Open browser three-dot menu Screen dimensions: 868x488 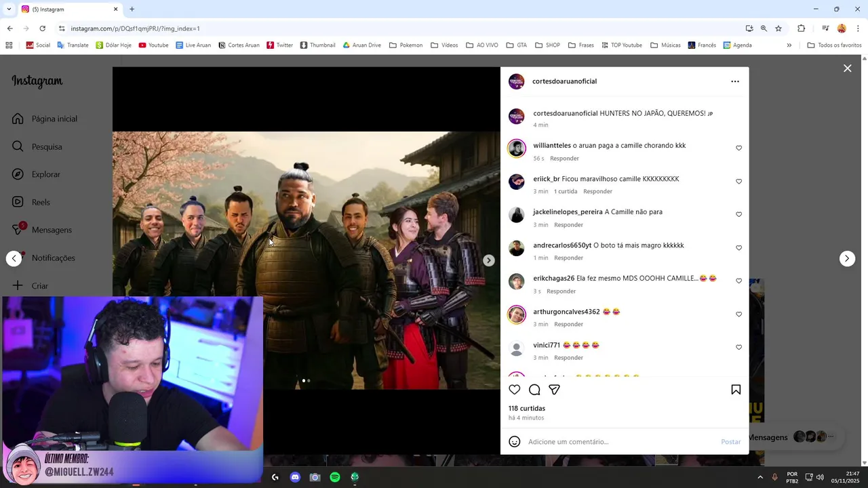point(858,28)
